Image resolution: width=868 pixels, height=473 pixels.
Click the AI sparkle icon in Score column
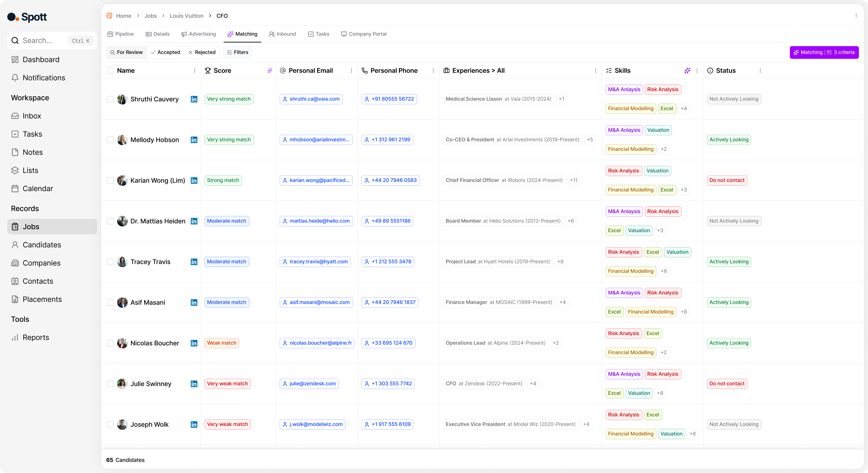point(270,71)
